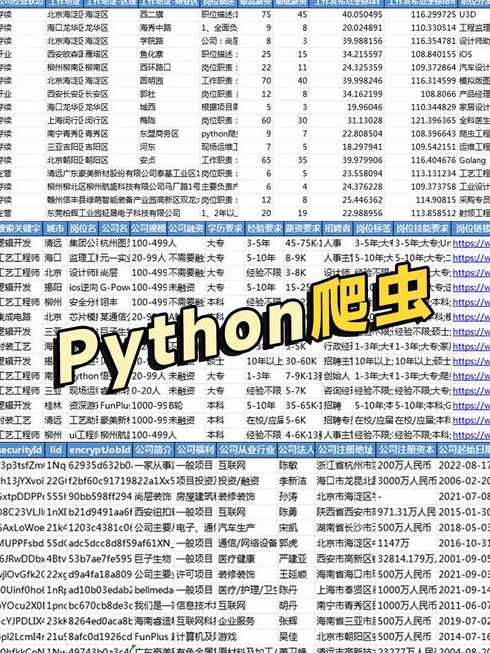Select the capital cell 3000万人民币
This screenshot has width=490, height=653.
(x=407, y=481)
